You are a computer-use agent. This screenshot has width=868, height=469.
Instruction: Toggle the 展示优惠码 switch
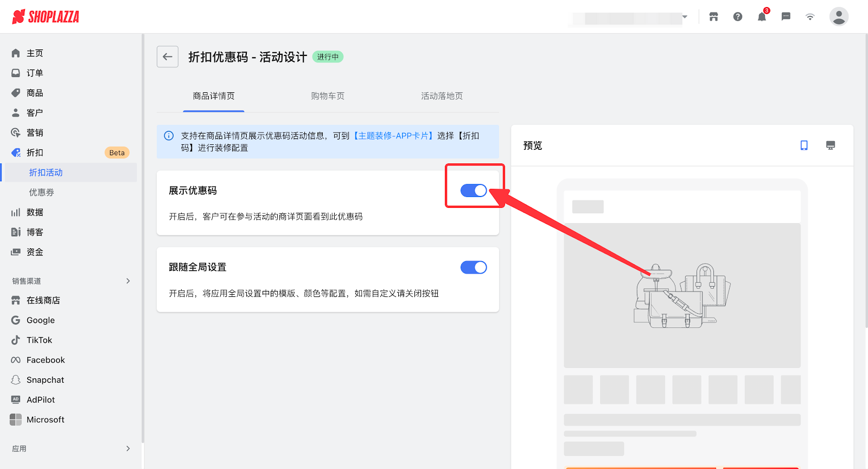[474, 191]
